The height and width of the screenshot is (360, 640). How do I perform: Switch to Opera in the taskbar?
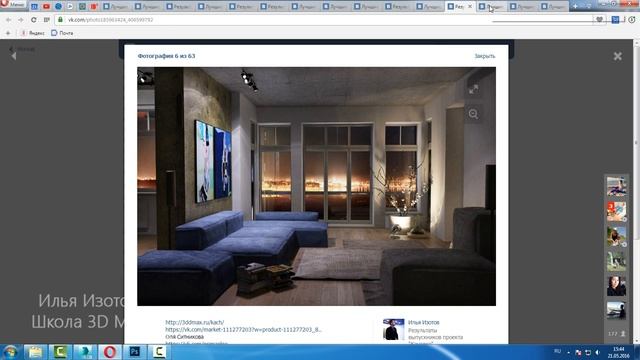[x=109, y=352]
